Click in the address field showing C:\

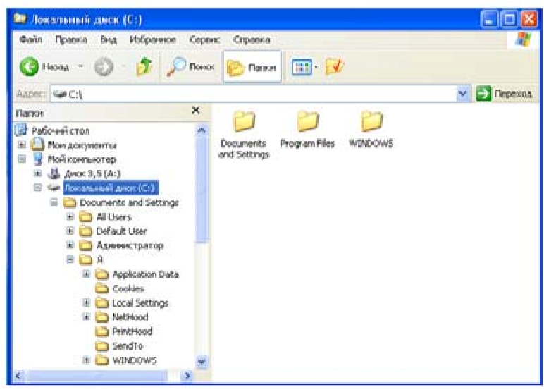tap(253, 94)
